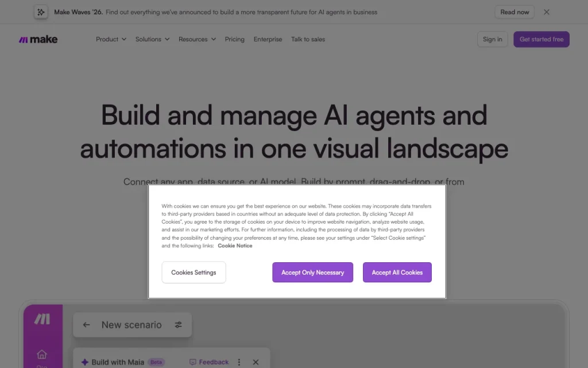588x368 pixels.
Task: Open Cookies Settings
Action: click(194, 272)
